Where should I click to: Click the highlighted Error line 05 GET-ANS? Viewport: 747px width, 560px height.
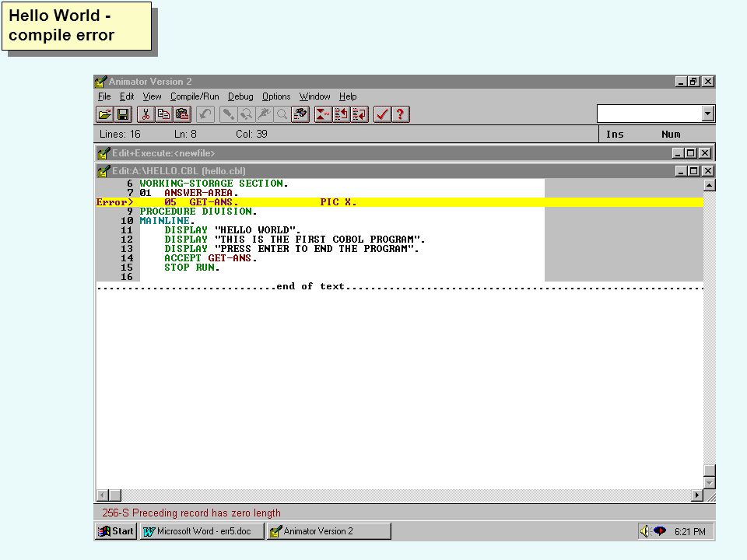coord(400,202)
